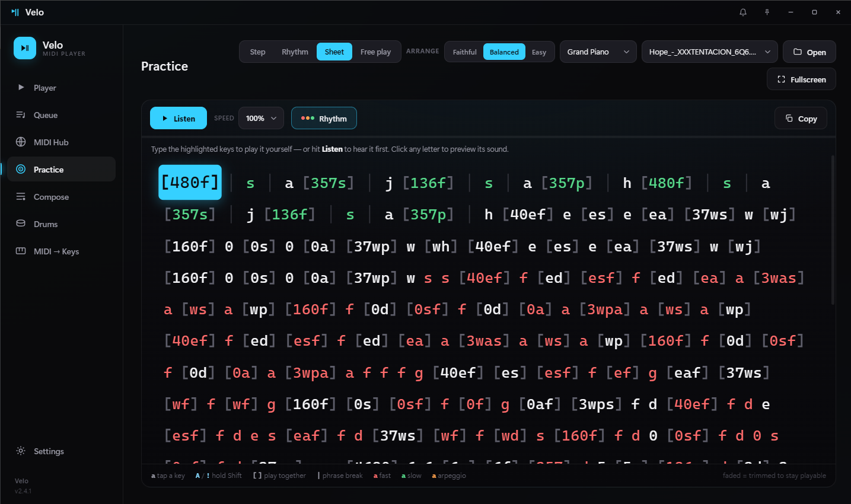
Task: Select Easy arrangement mode
Action: [538, 52]
